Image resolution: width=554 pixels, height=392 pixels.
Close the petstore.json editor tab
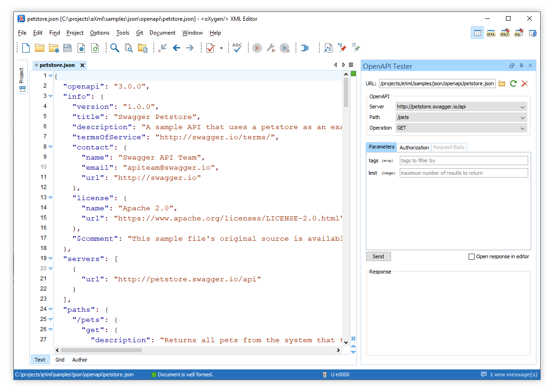coord(82,65)
